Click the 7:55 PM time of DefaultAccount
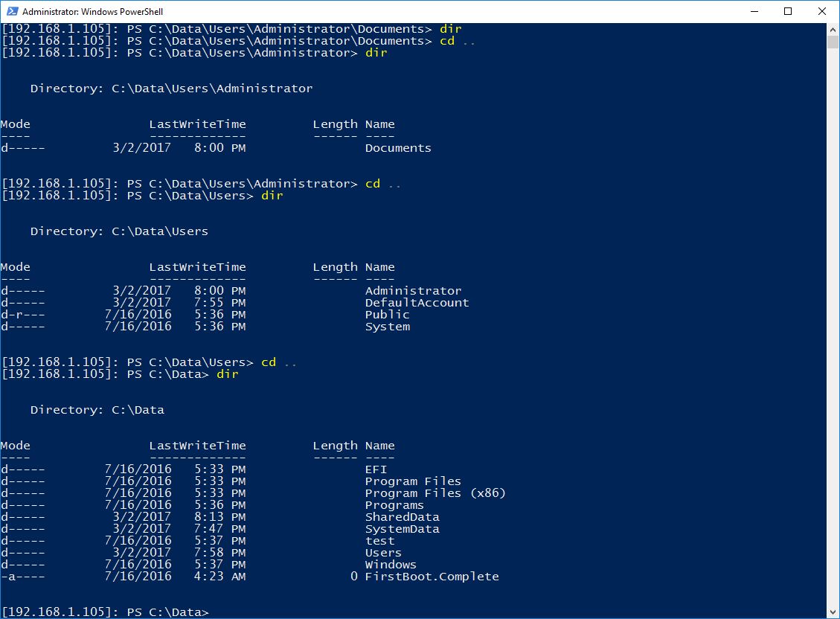The height and width of the screenshot is (619, 840). pos(219,303)
